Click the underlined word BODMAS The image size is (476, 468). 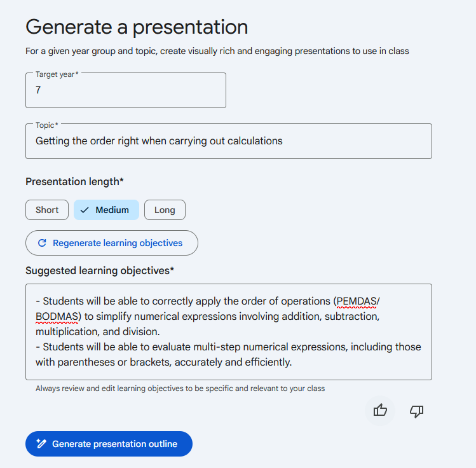(57, 317)
